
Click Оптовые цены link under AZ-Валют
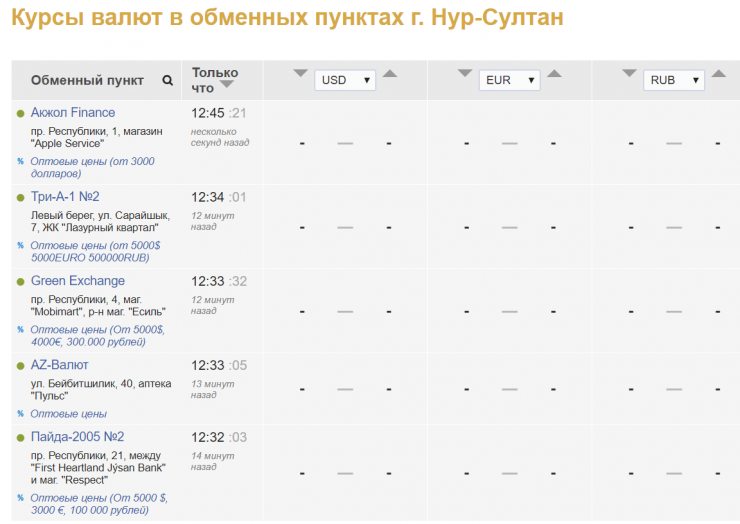pos(68,413)
